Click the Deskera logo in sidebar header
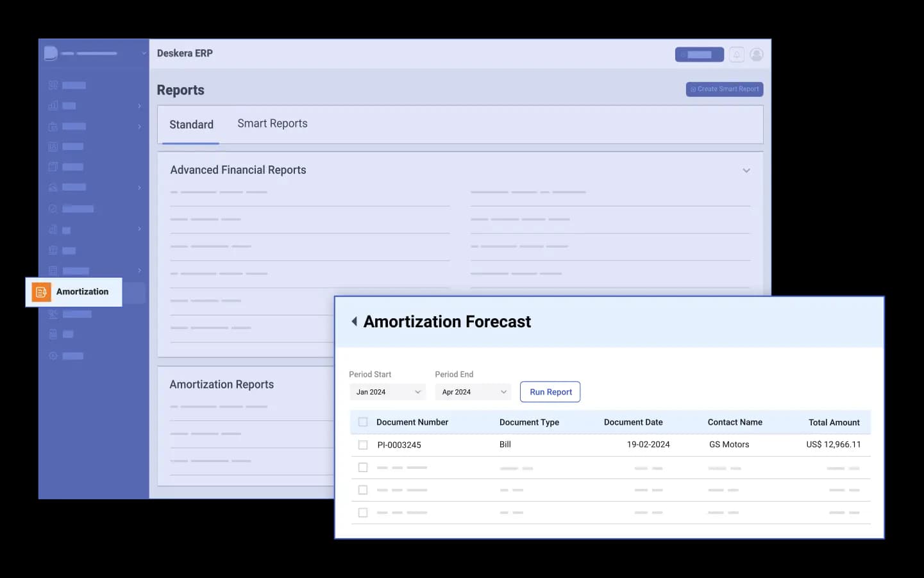The width and height of the screenshot is (924, 578). tap(51, 53)
